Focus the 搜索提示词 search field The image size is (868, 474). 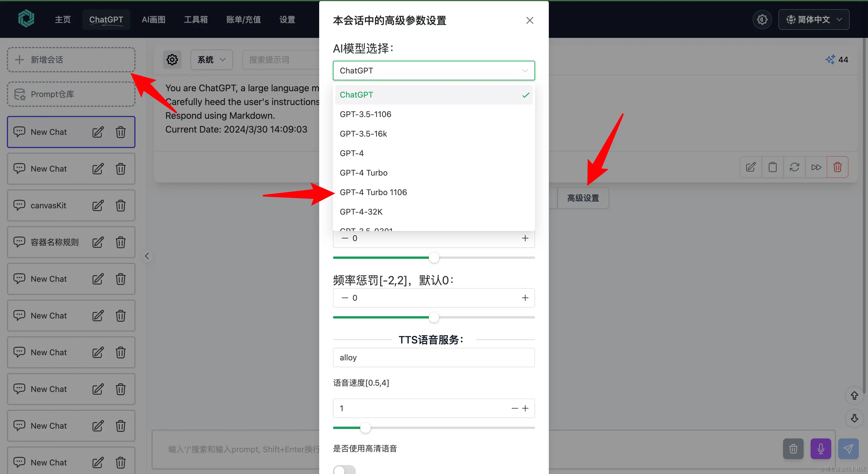pos(281,60)
